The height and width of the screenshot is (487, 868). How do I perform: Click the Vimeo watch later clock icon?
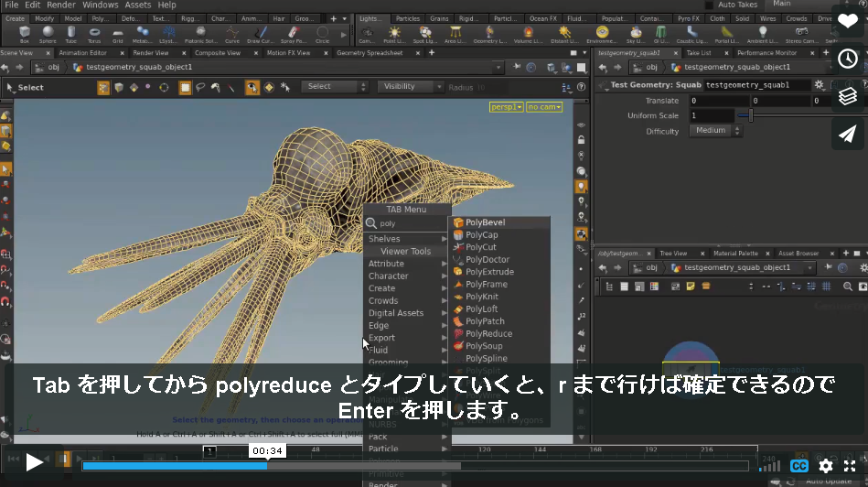[847, 59]
